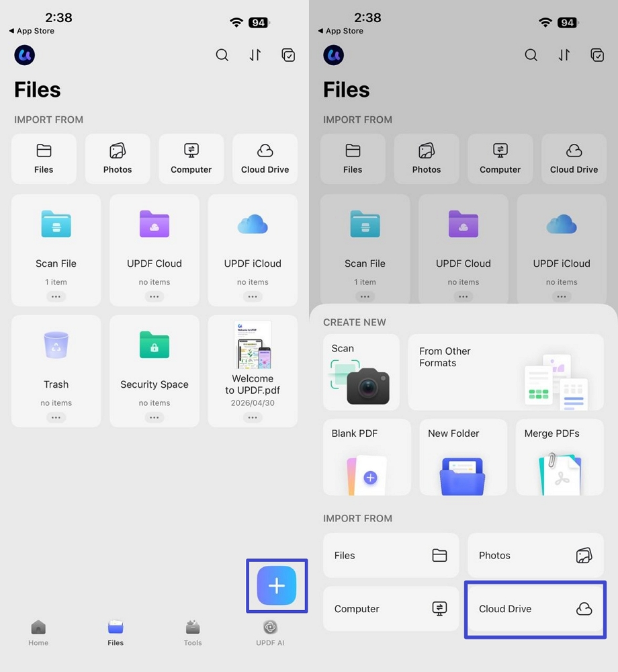Open the Welcome to UPDF.pdf thumbnail

(x=253, y=345)
